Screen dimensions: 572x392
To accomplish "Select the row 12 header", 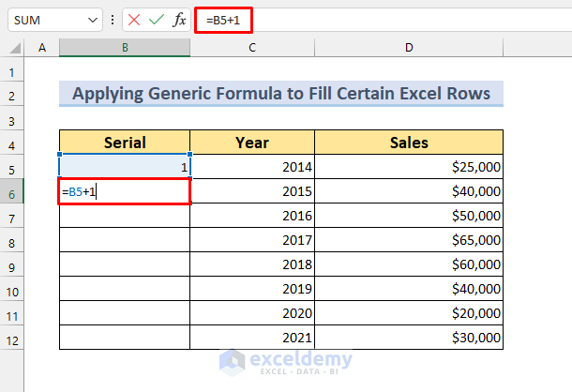I will click(13, 339).
